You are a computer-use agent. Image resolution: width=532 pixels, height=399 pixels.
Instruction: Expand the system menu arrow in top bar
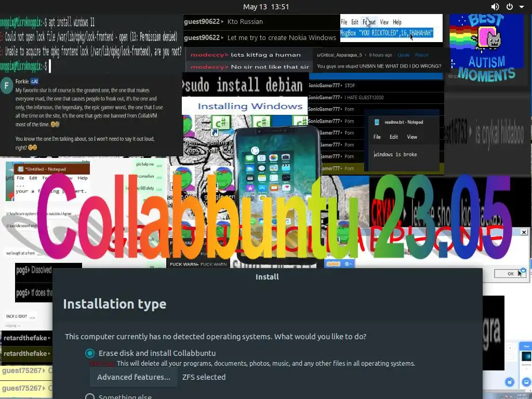pos(522,7)
